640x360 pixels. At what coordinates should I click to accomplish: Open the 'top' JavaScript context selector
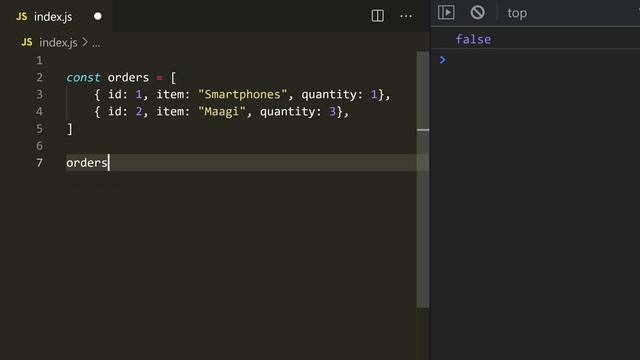pos(517,13)
